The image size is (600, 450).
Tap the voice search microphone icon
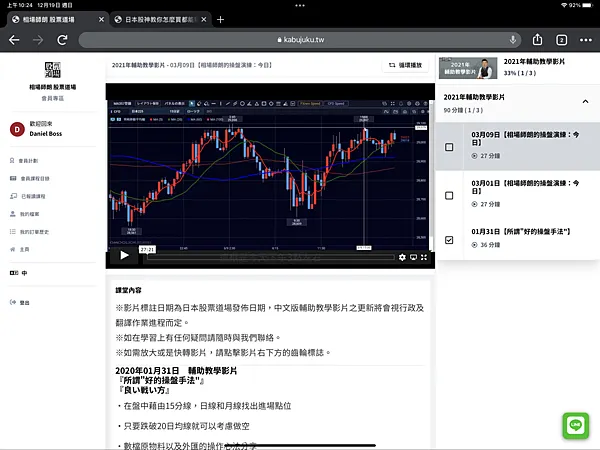click(513, 39)
